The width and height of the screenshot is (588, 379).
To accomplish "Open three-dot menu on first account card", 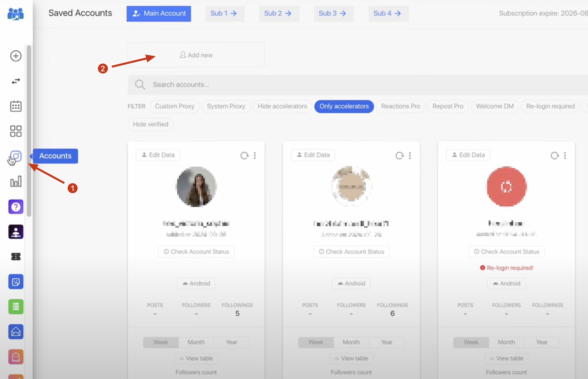I will pyautogui.click(x=255, y=156).
